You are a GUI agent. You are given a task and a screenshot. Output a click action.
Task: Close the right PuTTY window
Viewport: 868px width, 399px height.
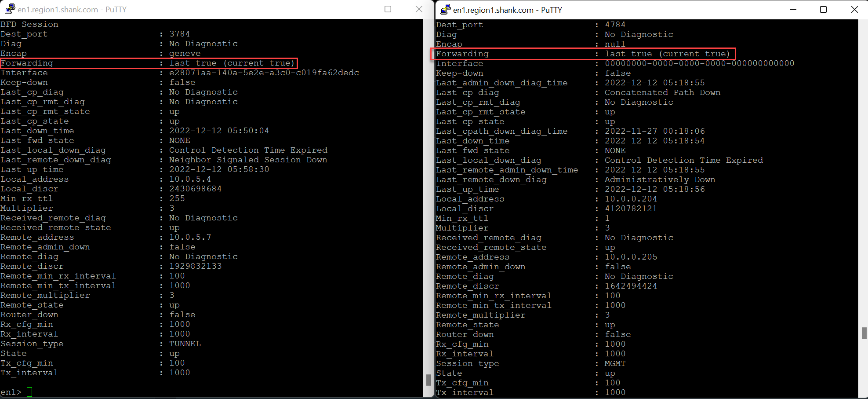854,9
